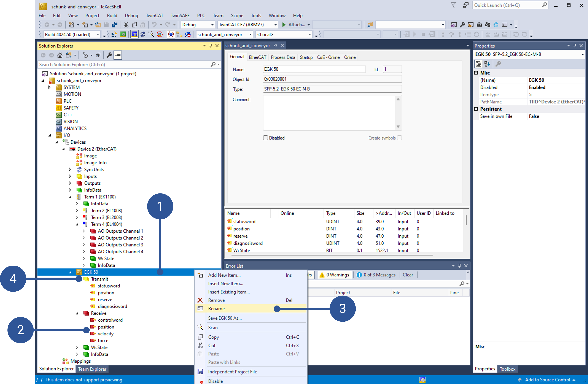The width and height of the screenshot is (588, 384).
Task: Click the Solution Explorer properties wrench icon
Action: tap(109, 55)
